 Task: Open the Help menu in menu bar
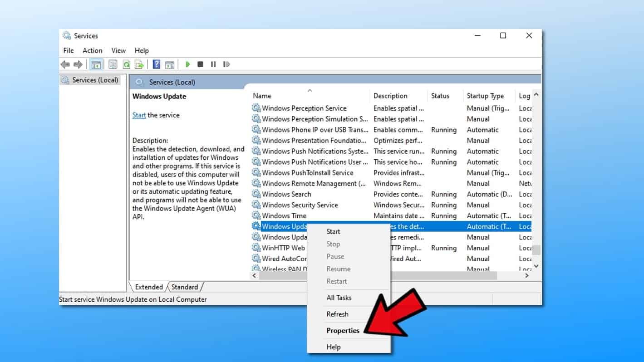click(142, 50)
